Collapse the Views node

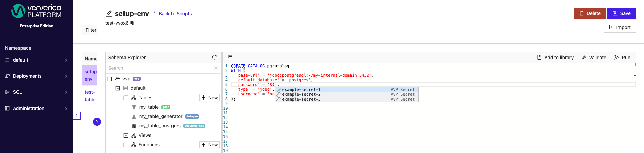[126, 136]
